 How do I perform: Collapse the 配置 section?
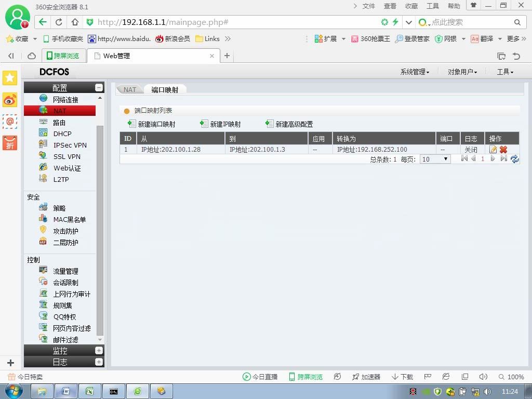point(99,87)
